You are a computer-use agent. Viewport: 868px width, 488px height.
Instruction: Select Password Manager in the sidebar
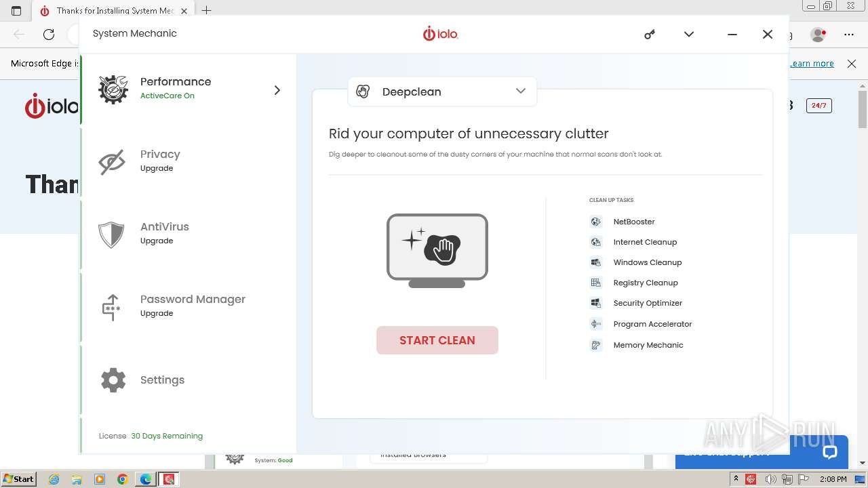tap(189, 306)
